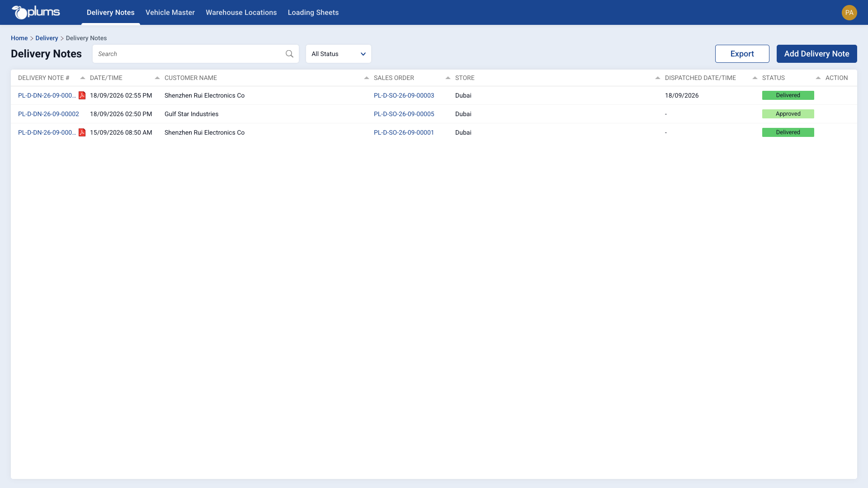The image size is (868, 488).
Task: Click the STATUS column header
Action: click(x=774, y=78)
